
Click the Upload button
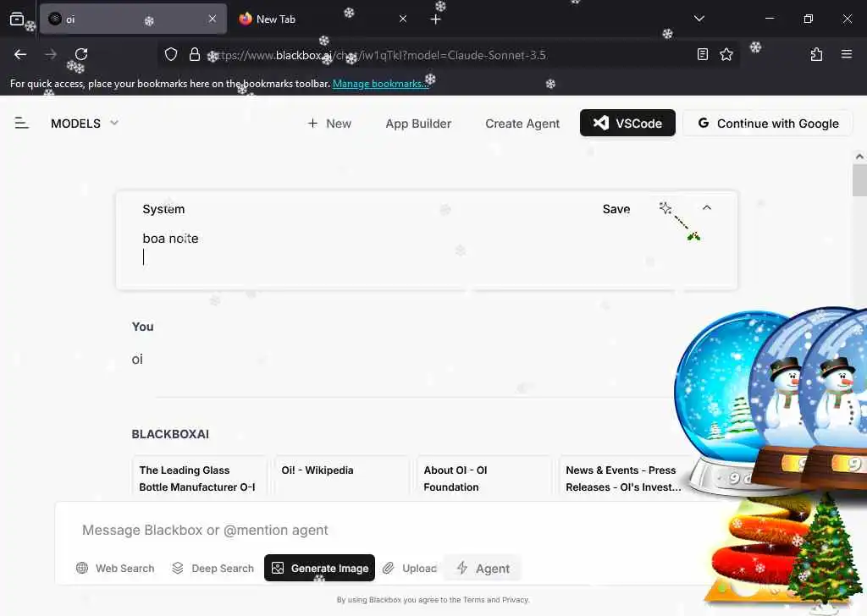[x=410, y=568]
